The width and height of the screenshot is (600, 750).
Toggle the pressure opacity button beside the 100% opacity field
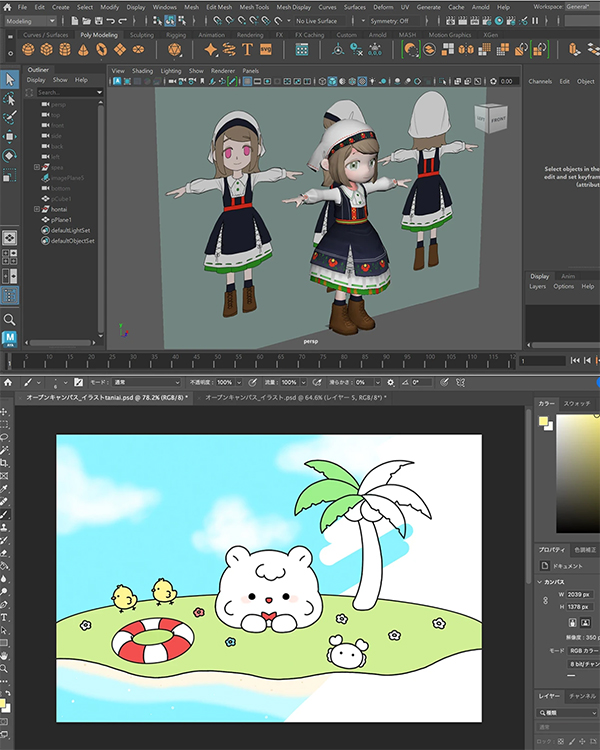[x=253, y=382]
